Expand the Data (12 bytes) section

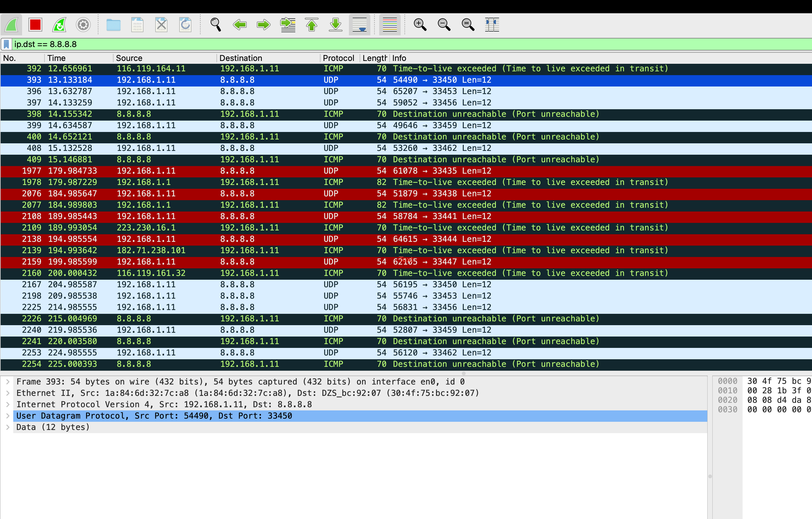pos(8,427)
